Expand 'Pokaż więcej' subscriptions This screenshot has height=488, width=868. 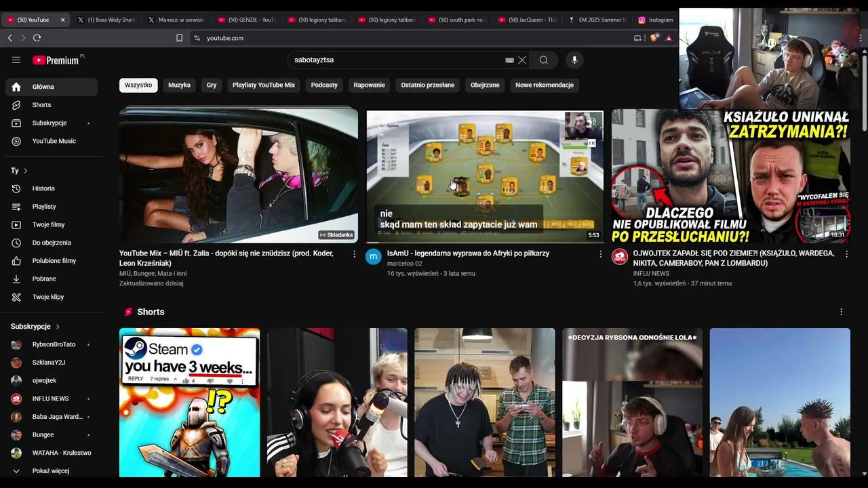52,470
